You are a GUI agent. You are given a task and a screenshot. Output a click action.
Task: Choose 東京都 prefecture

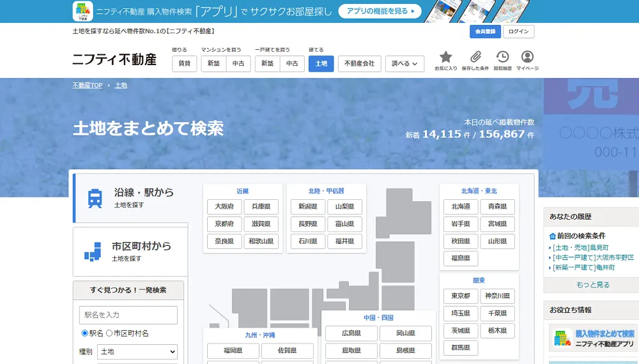[461, 296]
